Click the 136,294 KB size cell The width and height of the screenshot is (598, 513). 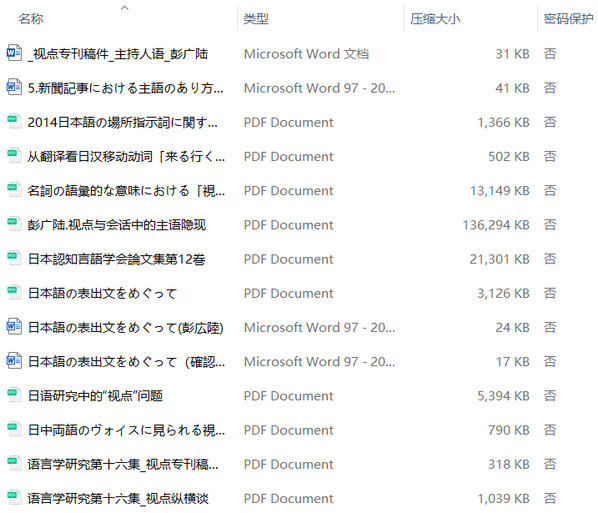pos(496,225)
